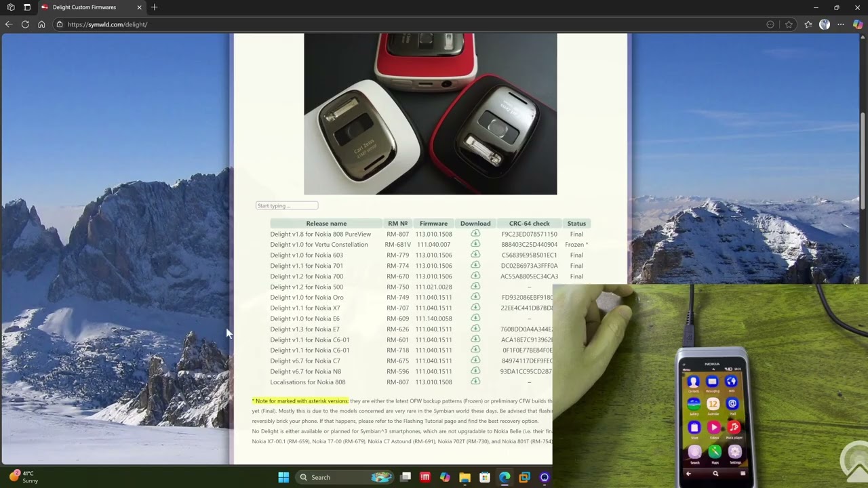Image resolution: width=868 pixels, height=488 pixels.
Task: Click Delight v6.7 for Nokia N8 text
Action: coord(306,371)
